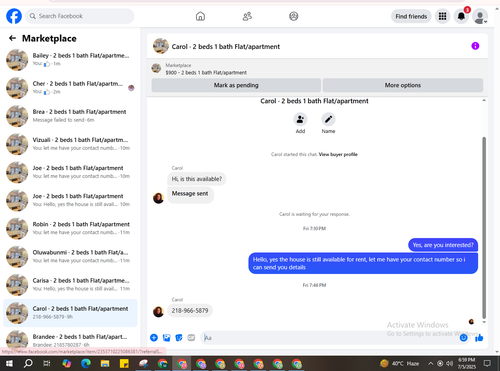Screen dimensions: 500x371
Task: Open the Facebook menu grid icon
Action: (x=442, y=16)
